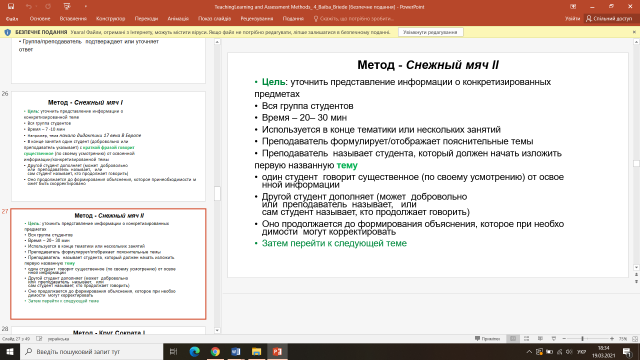
Task: Go to previous slide double-arrow button
Action: coord(636,275)
